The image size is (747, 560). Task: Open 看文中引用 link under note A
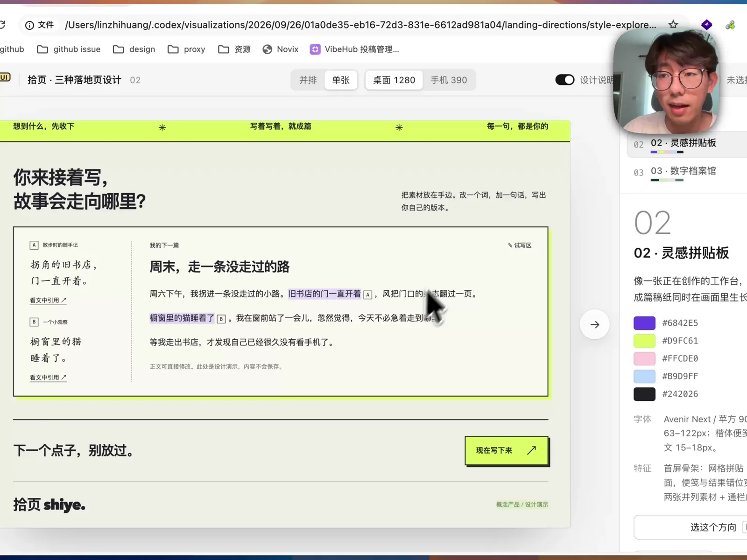coord(48,301)
